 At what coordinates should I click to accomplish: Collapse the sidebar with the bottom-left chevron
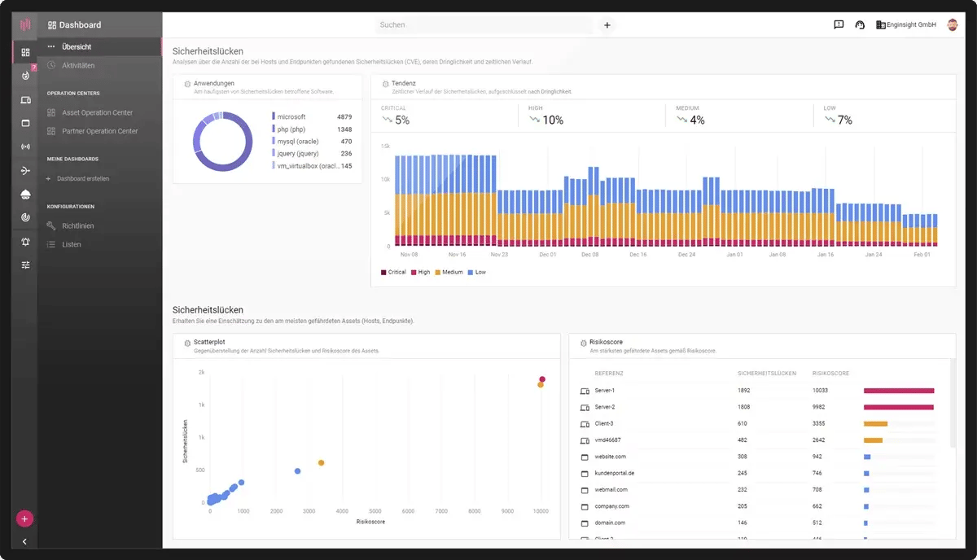pos(23,540)
